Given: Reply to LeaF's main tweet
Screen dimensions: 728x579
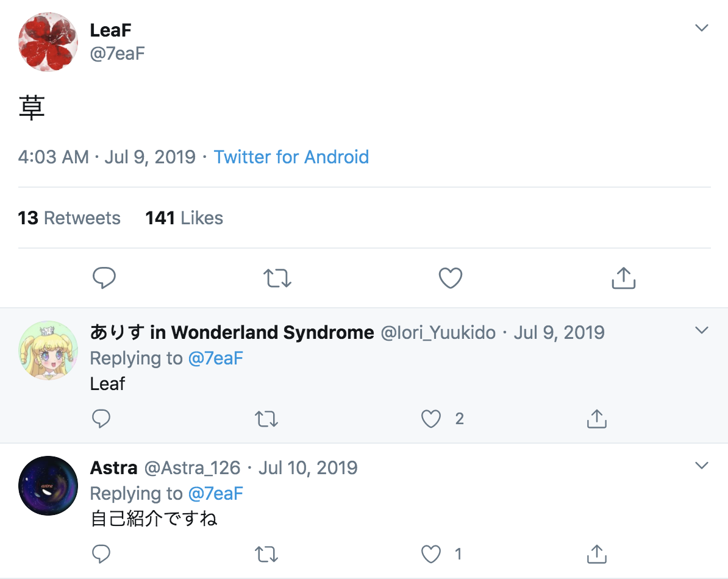Looking at the screenshot, I should click(104, 279).
